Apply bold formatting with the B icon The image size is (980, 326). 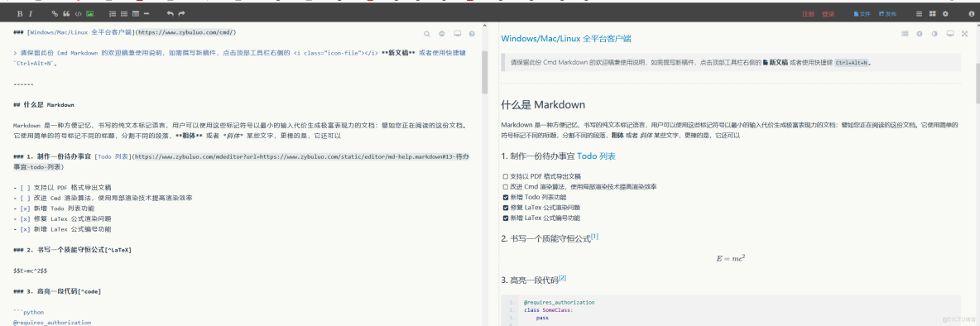point(19,13)
